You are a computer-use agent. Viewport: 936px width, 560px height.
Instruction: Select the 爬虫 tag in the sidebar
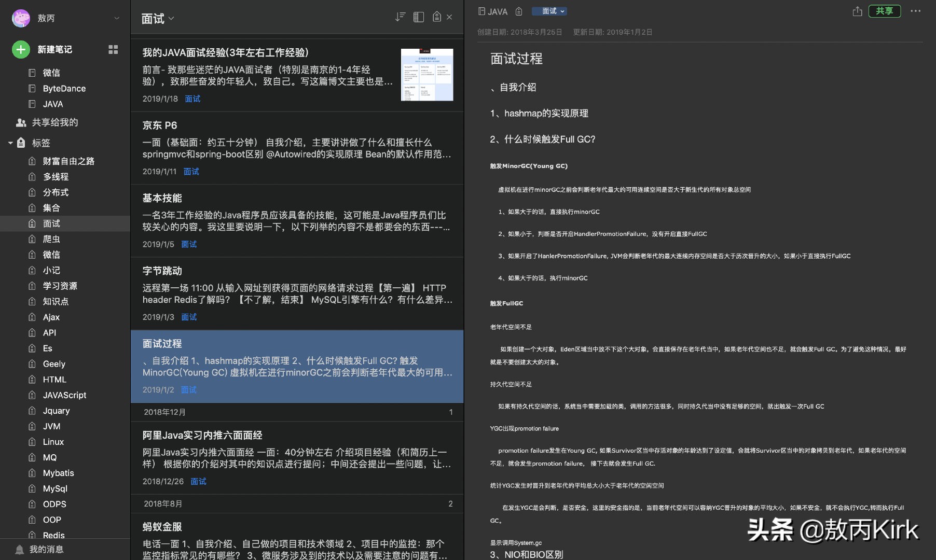pyautogui.click(x=52, y=239)
